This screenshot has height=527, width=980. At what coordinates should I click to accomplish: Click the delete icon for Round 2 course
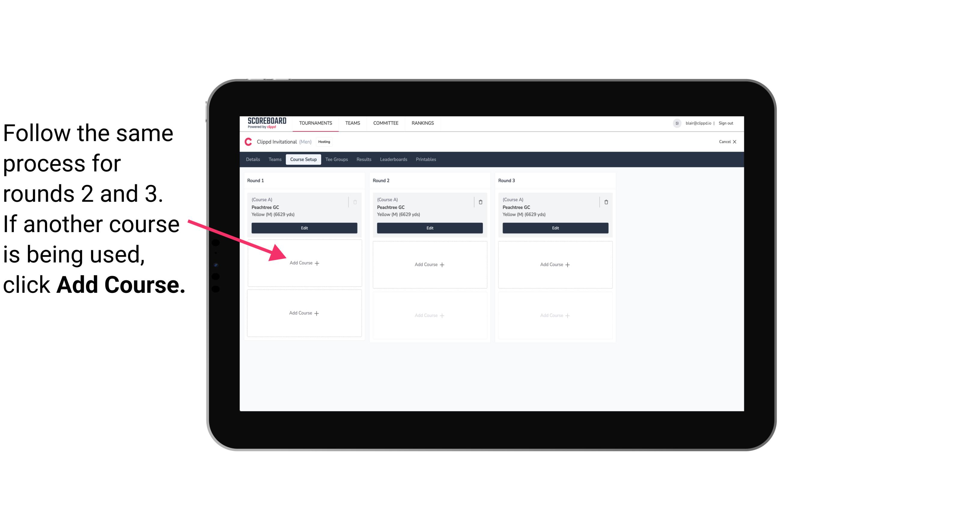(480, 202)
